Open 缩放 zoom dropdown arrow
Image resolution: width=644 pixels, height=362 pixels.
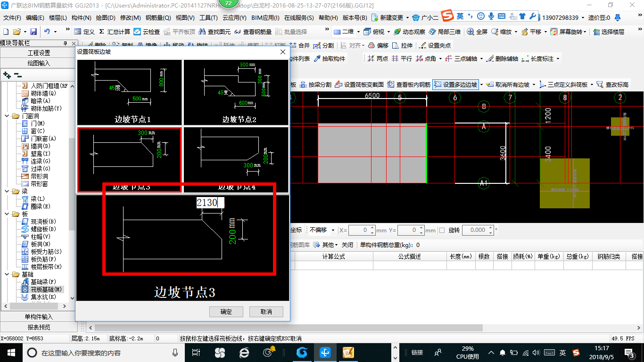point(516,32)
